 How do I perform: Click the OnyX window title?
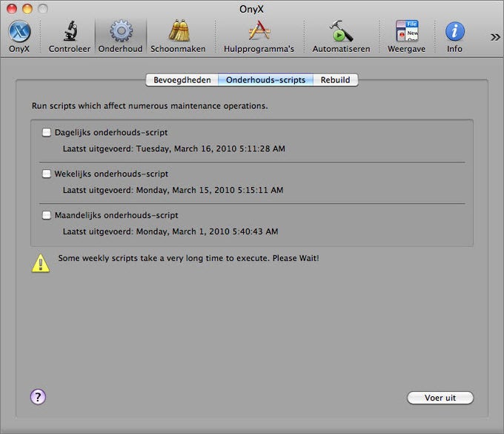[251, 9]
